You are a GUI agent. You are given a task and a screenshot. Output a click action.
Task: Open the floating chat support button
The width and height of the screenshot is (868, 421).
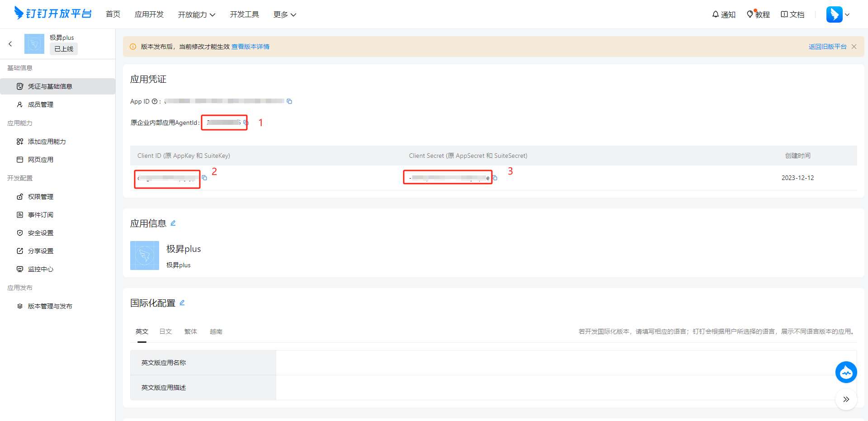(846, 372)
